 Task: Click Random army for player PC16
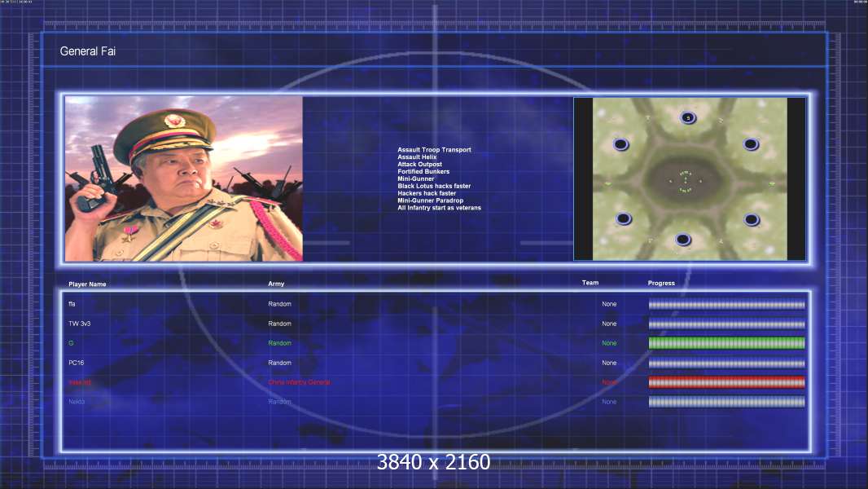coord(279,363)
